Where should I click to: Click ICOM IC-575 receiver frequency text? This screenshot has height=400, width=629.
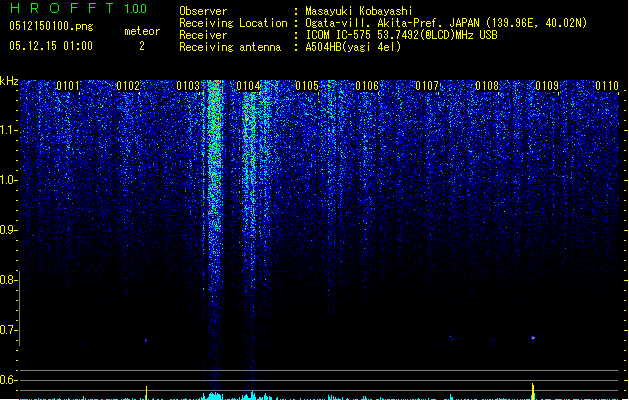tap(401, 35)
